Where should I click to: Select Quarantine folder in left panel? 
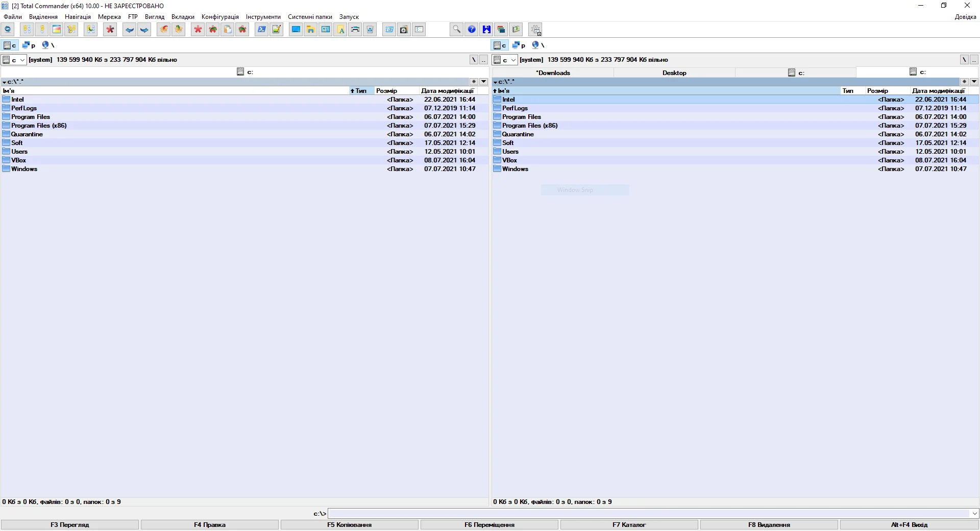[x=244, y=134]
